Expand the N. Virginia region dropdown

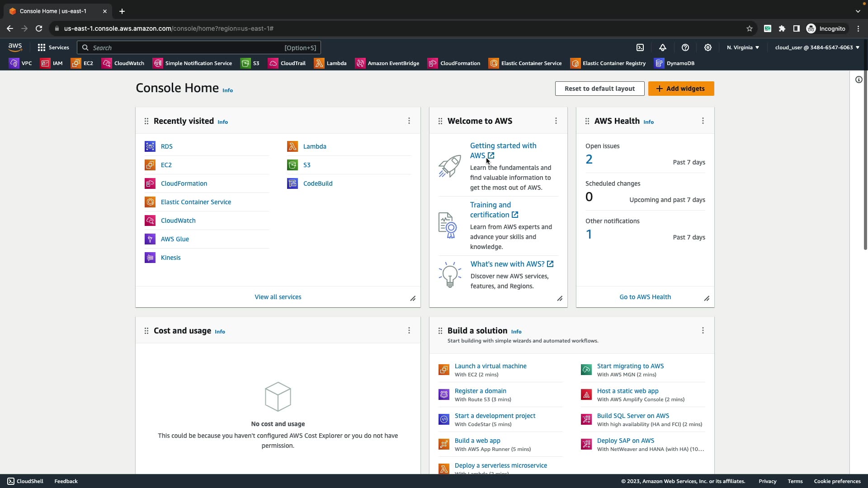(743, 47)
